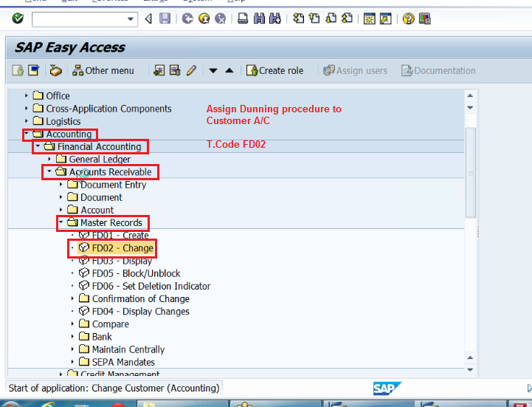Expand the Maintain Centrally folder
The height and width of the screenshot is (407, 532).
[x=72, y=349]
